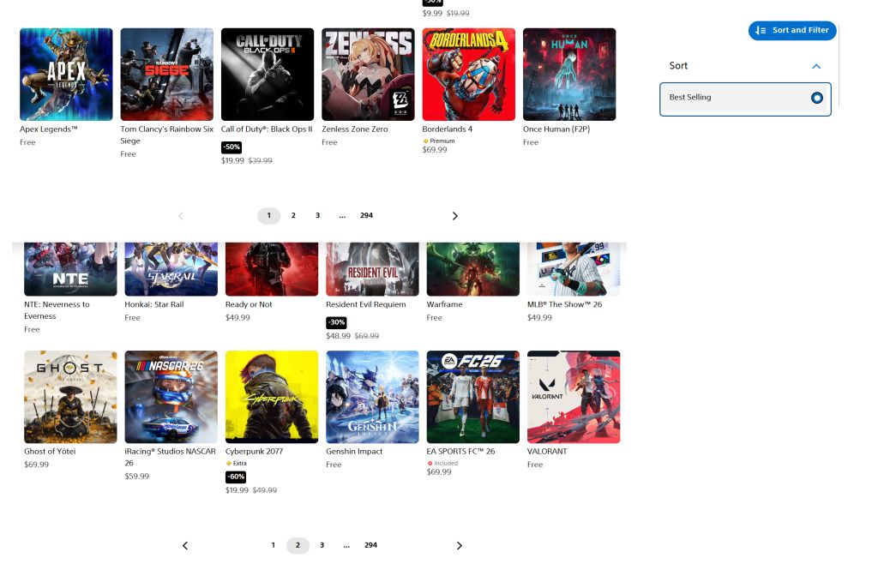Click the Cyberpunk 2077 cover image
The width and height of the screenshot is (878, 588).
coord(272,397)
